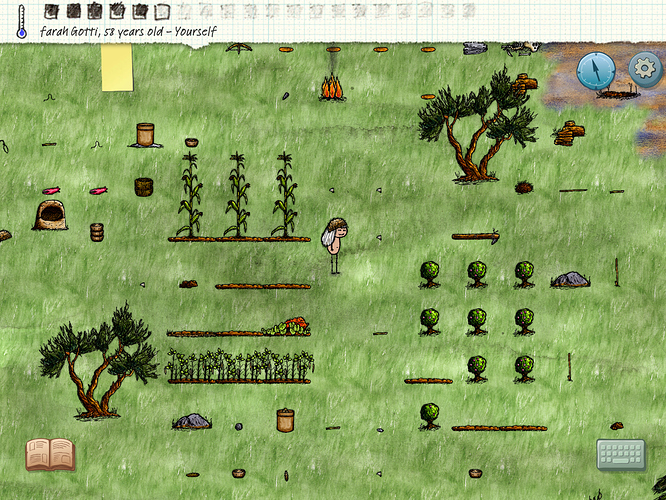The width and height of the screenshot is (666, 500).
Task: Pick up the woven basket
Action: tap(144, 187)
